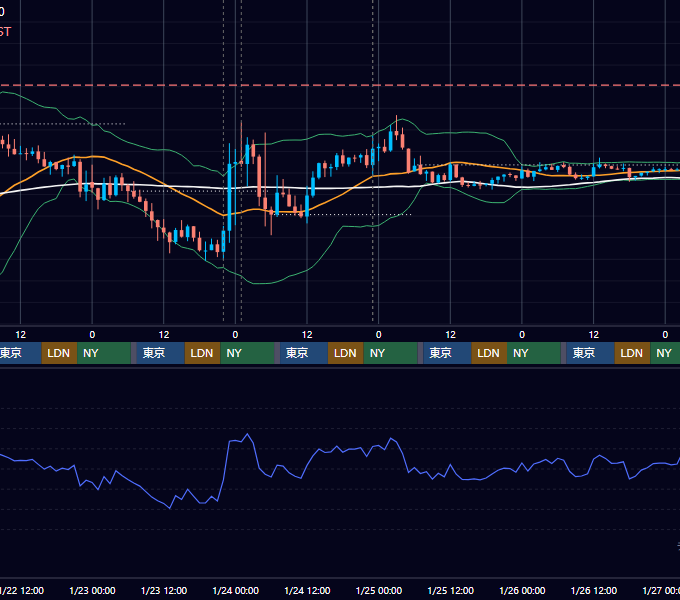The width and height of the screenshot is (680, 600).
Task: Click the 1/25 12:00 date label
Action: click(x=451, y=590)
